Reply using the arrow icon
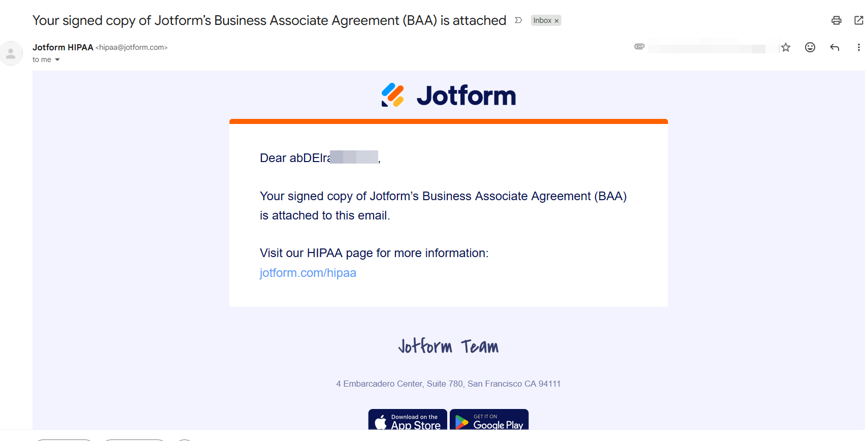 click(834, 47)
